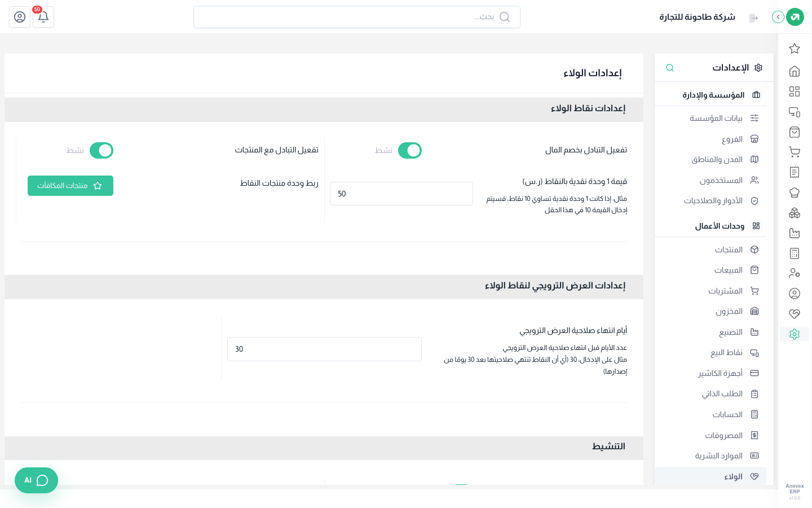Open the shopping bag sales icon in the icon rail
Image resolution: width=812 pixels, height=508 pixels.
click(795, 132)
